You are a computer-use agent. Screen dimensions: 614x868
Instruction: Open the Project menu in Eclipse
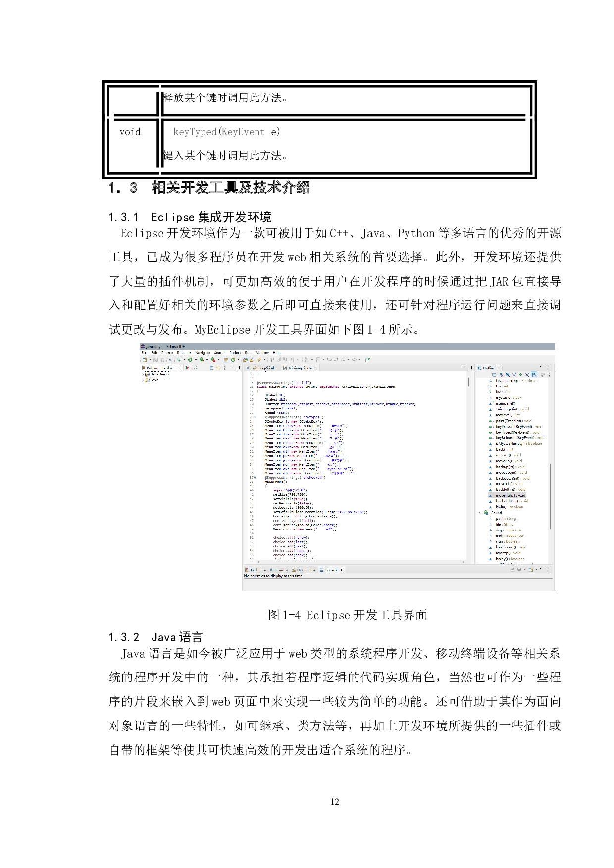point(235,353)
